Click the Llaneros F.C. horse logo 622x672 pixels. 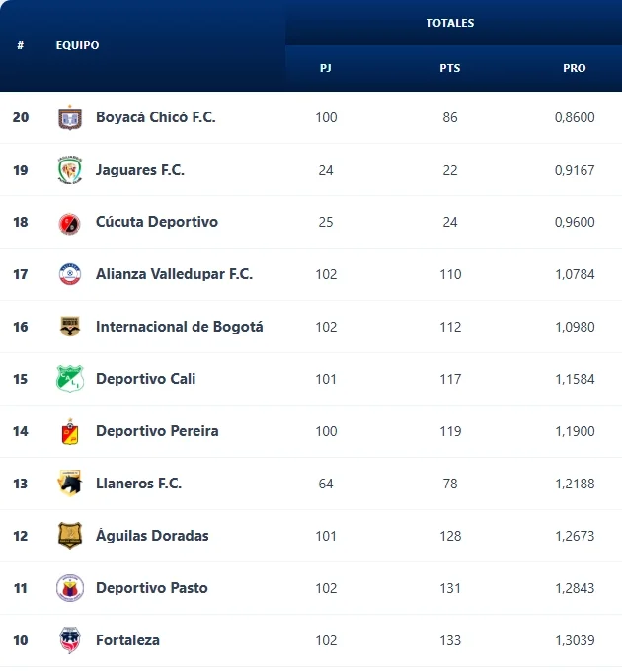click(70, 484)
